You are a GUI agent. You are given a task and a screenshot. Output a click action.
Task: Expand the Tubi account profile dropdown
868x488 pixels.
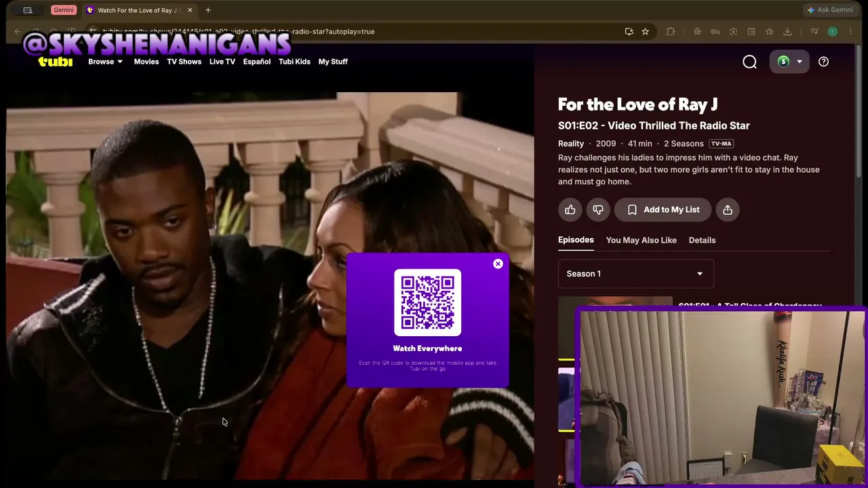tap(790, 62)
